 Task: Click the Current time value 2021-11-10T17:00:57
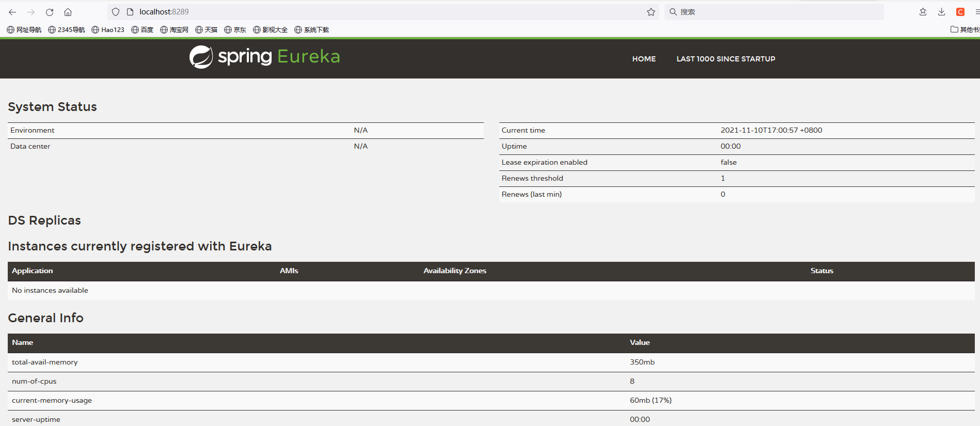pos(771,130)
